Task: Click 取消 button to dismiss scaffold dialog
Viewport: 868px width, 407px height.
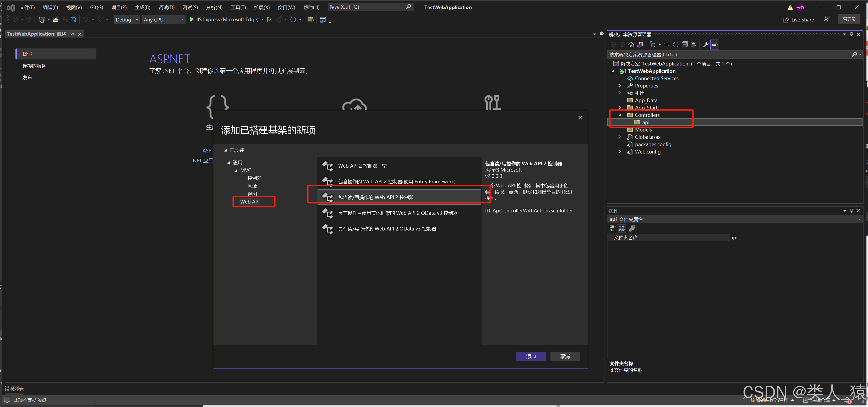Action: (565, 356)
